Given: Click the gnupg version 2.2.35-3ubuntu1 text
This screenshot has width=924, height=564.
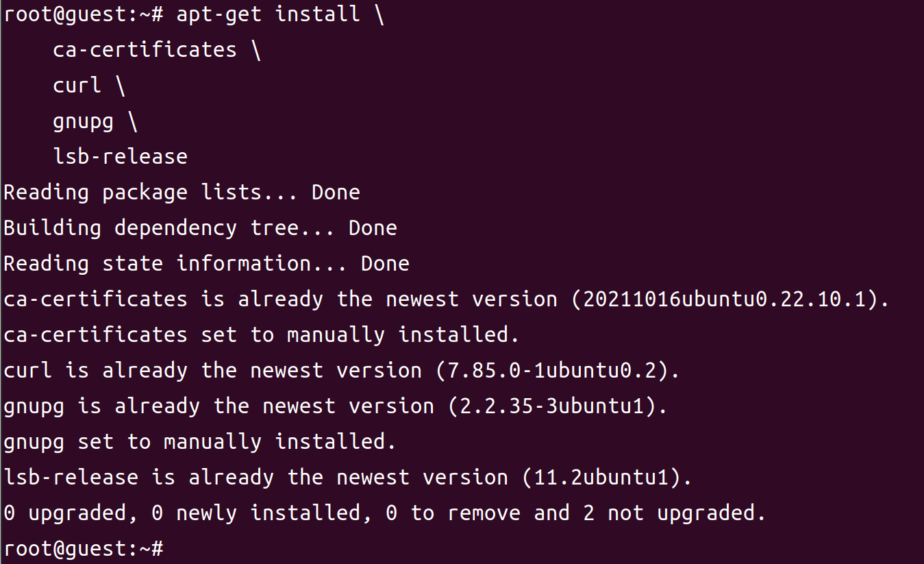Looking at the screenshot, I should [551, 406].
